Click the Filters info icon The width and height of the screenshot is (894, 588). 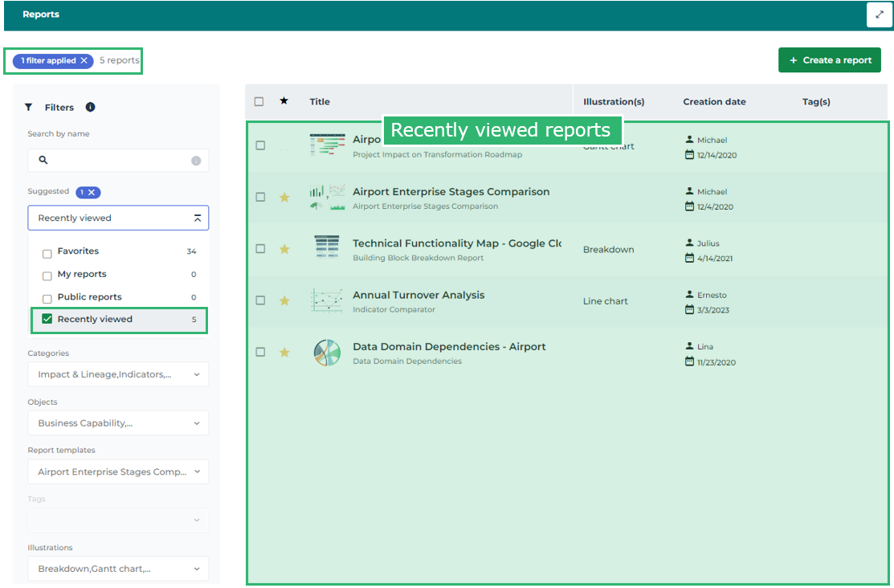point(90,107)
